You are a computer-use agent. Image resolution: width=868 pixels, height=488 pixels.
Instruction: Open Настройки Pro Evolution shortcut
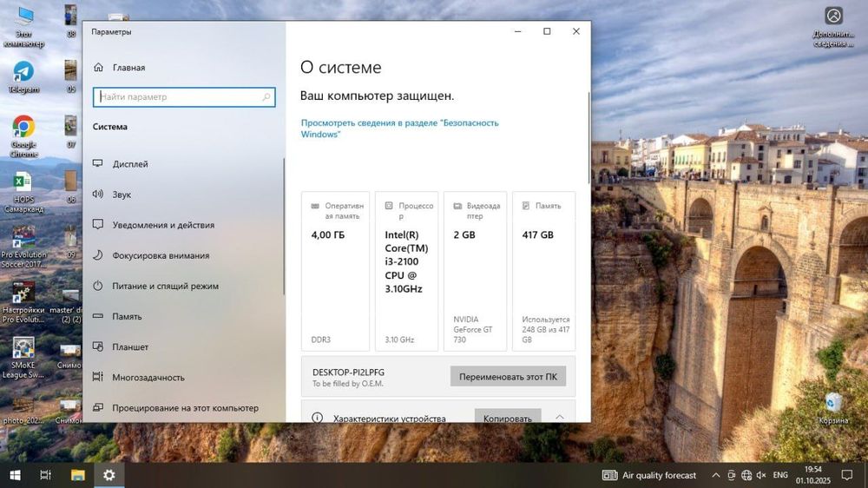click(x=23, y=302)
